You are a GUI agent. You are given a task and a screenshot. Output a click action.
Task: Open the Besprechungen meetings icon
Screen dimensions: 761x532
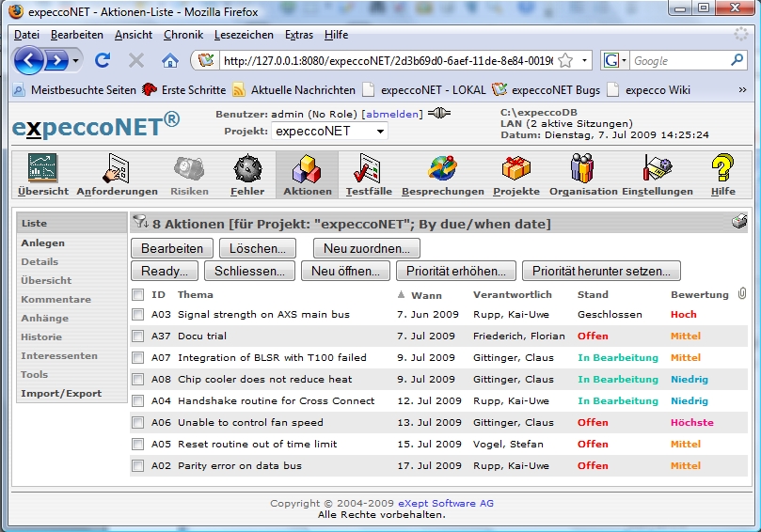click(x=442, y=175)
